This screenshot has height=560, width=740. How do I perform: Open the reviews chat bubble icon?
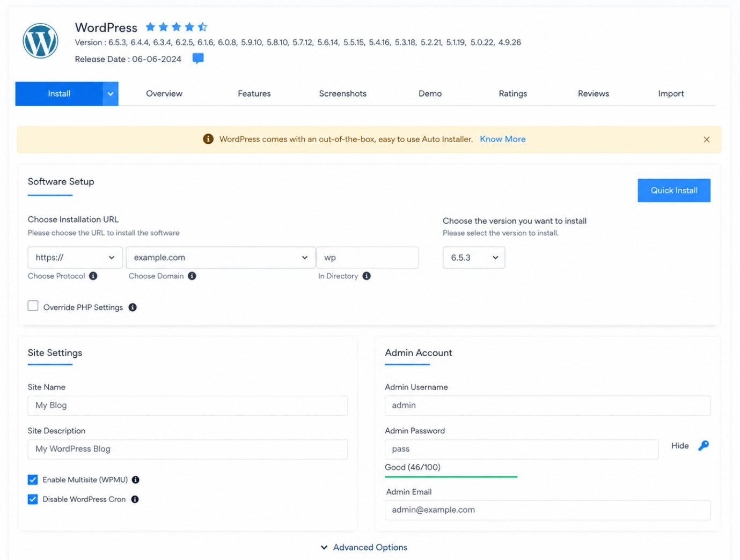pyautogui.click(x=198, y=58)
